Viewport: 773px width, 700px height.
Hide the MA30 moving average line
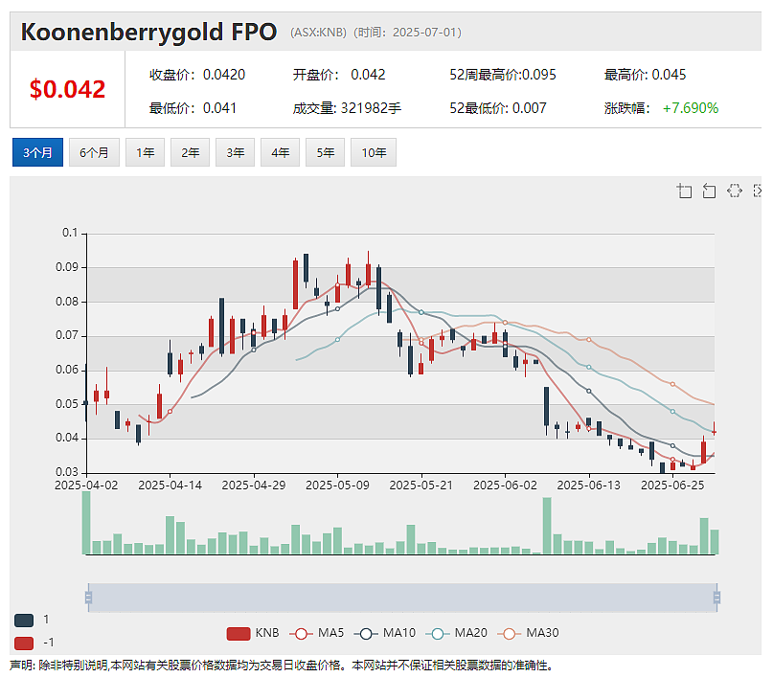point(528,634)
